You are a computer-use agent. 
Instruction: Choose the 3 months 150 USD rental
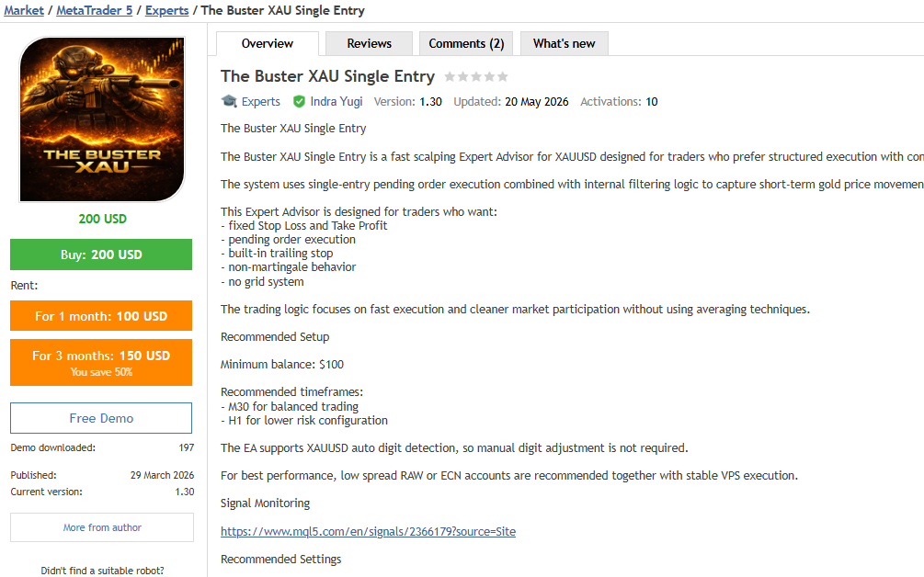tap(101, 362)
